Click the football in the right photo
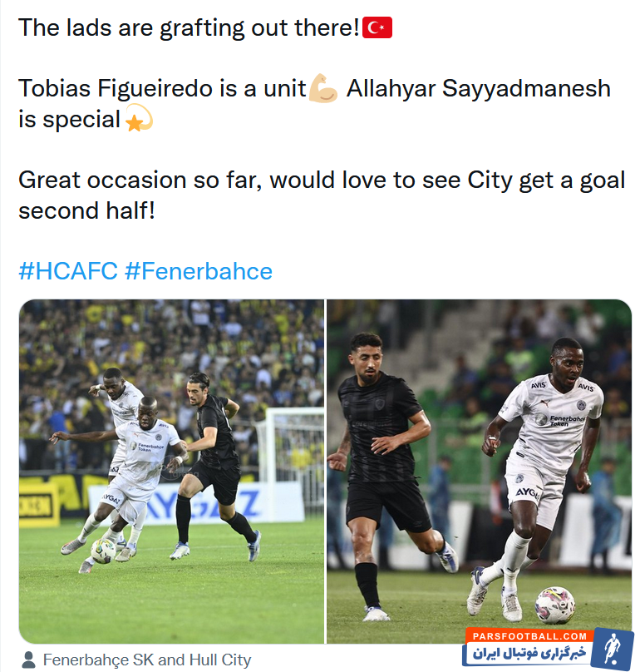The height and width of the screenshot is (672, 635). coord(555,605)
